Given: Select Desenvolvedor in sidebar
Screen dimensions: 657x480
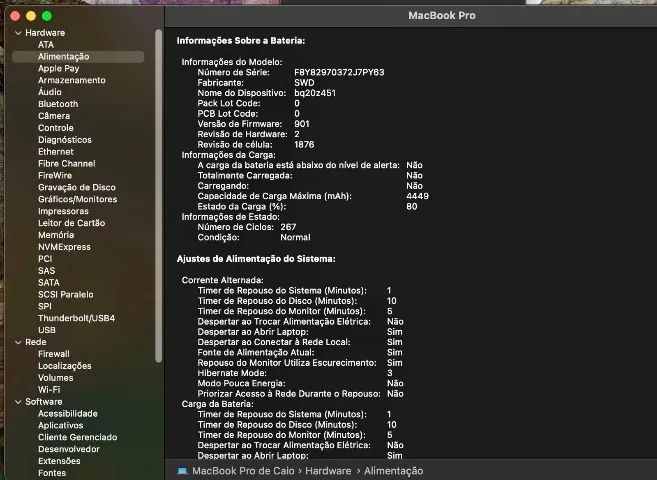Looking at the screenshot, I should [x=69, y=449].
